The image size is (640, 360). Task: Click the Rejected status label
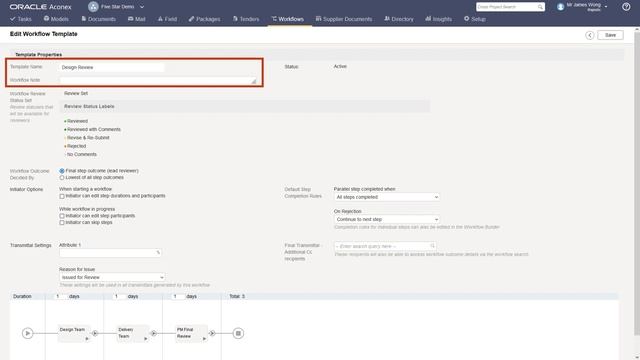(x=76, y=146)
